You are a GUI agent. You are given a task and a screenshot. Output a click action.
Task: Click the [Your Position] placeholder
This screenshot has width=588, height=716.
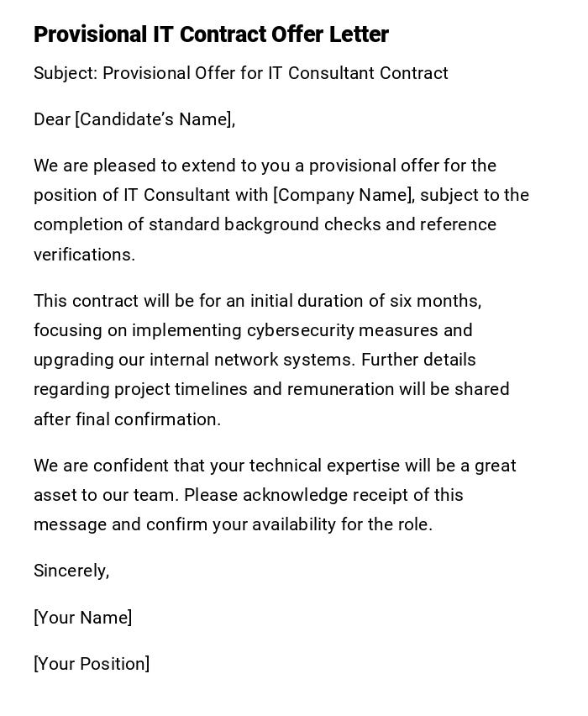(x=92, y=664)
